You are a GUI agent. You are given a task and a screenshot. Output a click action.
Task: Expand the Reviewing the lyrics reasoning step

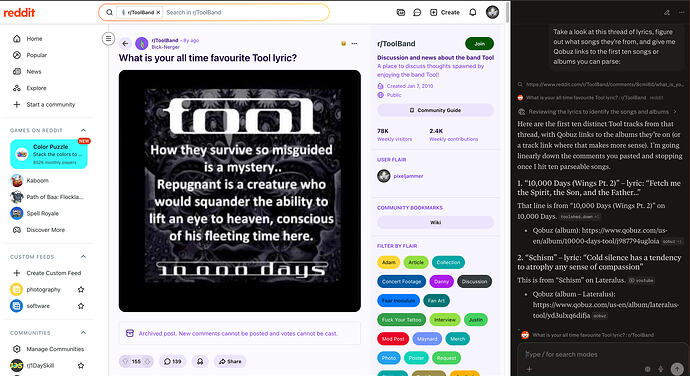pyautogui.click(x=598, y=112)
